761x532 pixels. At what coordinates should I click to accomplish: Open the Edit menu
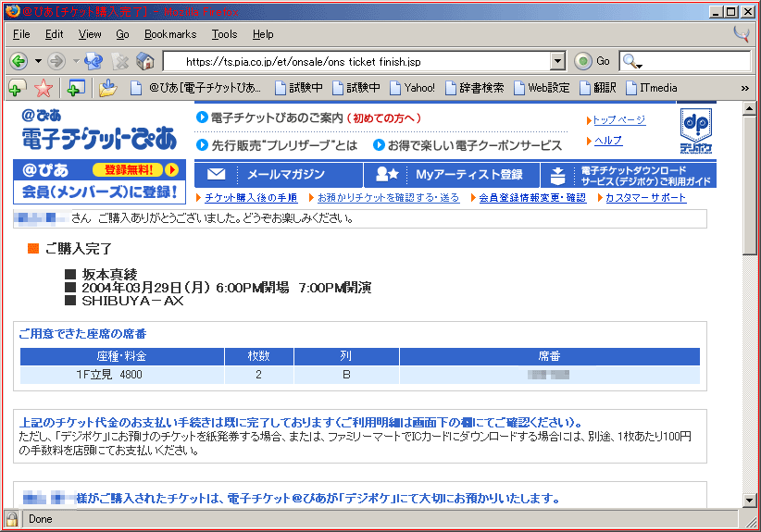pyautogui.click(x=54, y=34)
